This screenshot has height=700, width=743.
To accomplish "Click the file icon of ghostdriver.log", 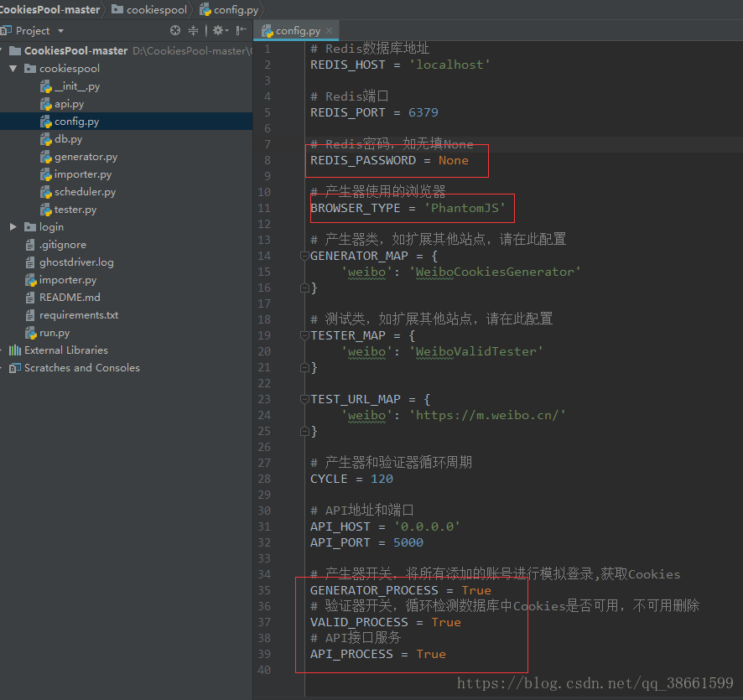I will pos(30,262).
